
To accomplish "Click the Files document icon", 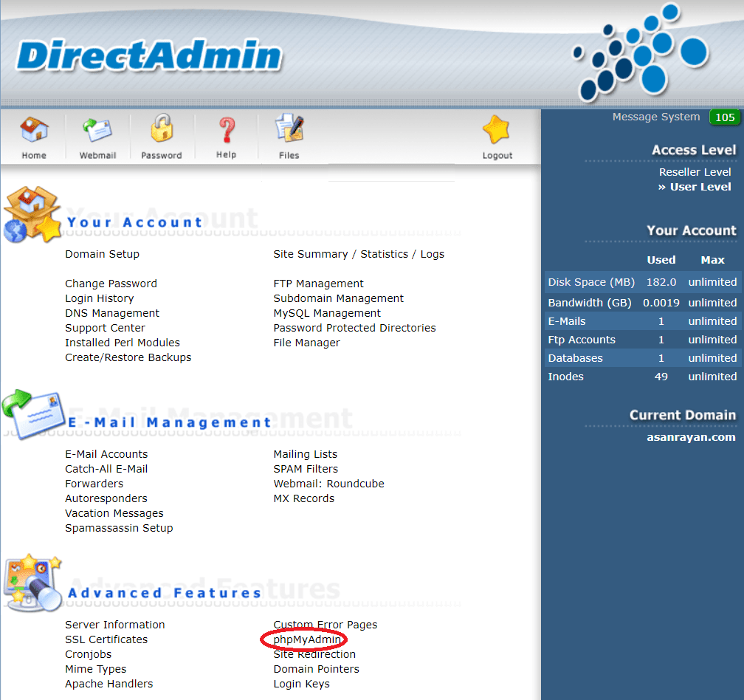I will 289,128.
